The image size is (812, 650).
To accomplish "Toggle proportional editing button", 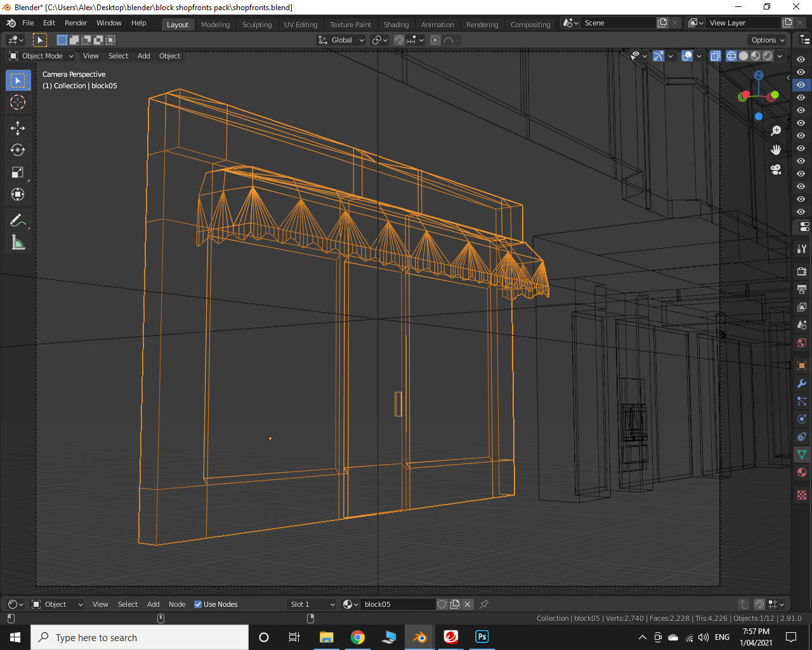I will coord(435,40).
